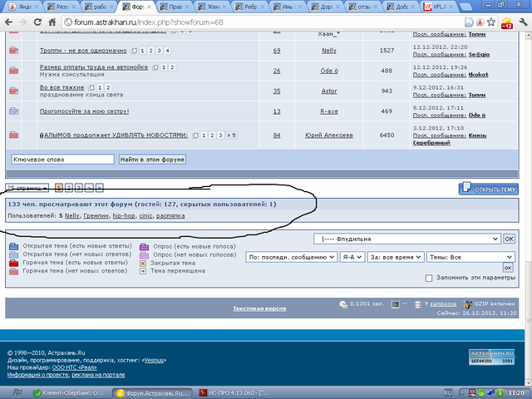Click the 'Ключевое слово' search field
This screenshot has width=532, height=399.
[x=63, y=159]
